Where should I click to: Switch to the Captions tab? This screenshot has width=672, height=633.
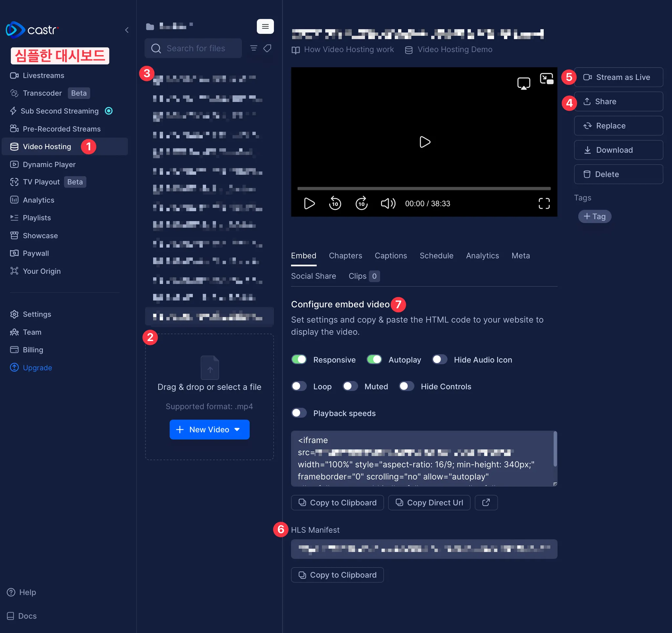click(x=390, y=255)
